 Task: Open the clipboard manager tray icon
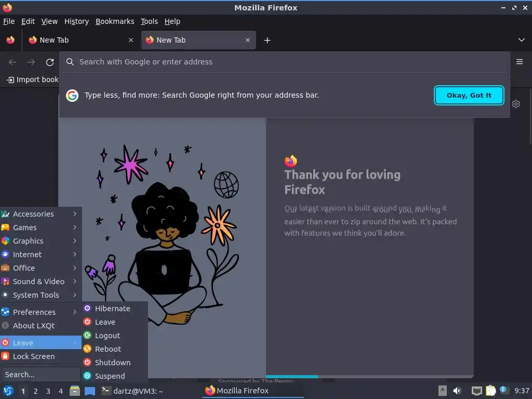point(491,391)
